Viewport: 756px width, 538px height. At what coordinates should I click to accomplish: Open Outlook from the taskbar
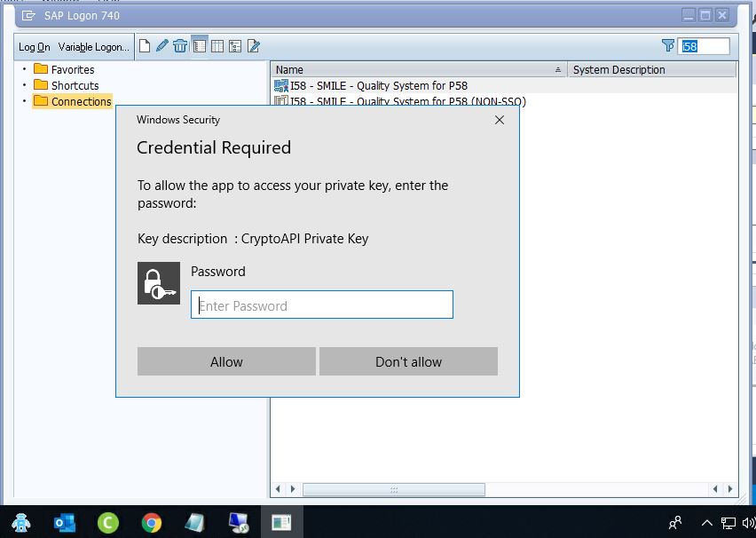(64, 523)
